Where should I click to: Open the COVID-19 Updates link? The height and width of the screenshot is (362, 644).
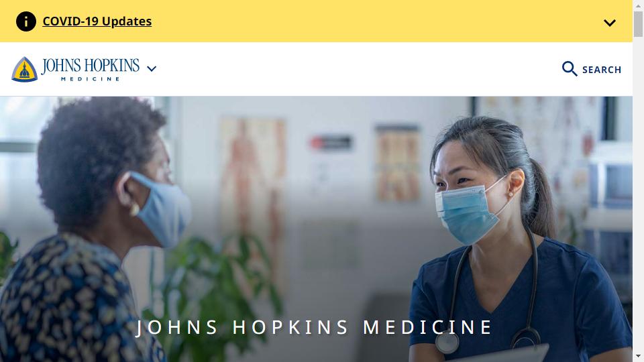(97, 21)
